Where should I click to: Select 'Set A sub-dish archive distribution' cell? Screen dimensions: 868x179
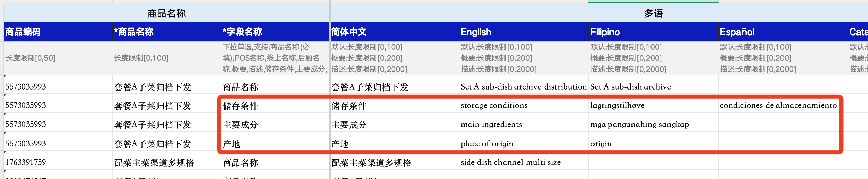pyautogui.click(x=523, y=87)
